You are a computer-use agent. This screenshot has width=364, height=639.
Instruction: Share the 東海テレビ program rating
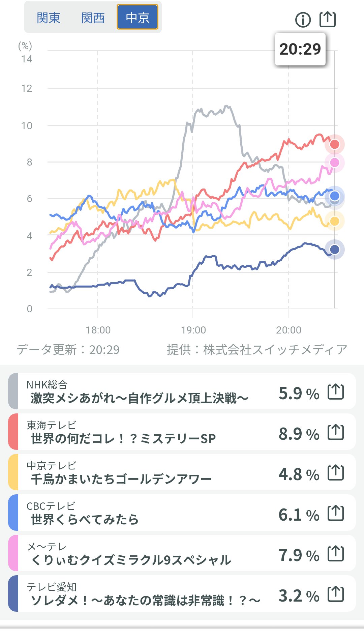pyautogui.click(x=336, y=432)
